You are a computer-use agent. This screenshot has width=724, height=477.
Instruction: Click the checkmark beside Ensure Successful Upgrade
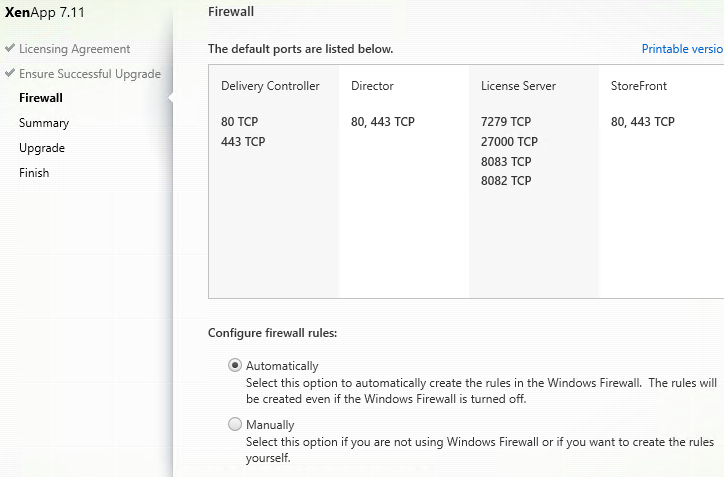(x=10, y=72)
